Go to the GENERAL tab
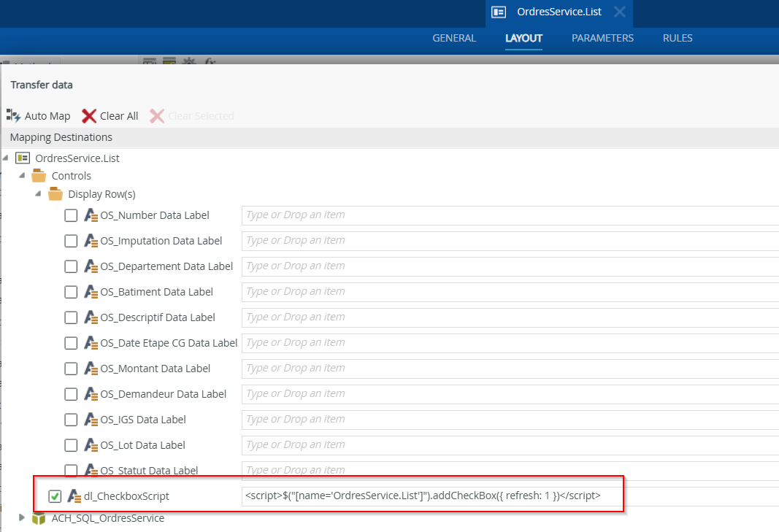The height and width of the screenshot is (532, 779). click(454, 38)
